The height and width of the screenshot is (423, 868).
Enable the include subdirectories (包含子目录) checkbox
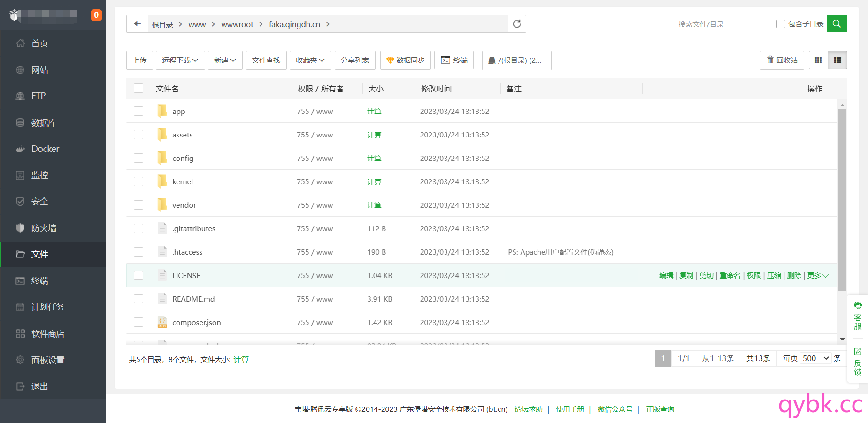[x=781, y=24]
